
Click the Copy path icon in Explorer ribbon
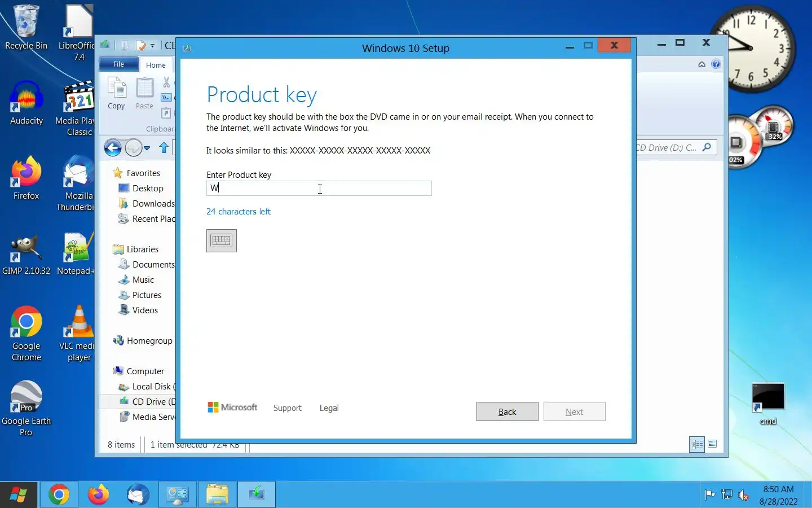pos(166,98)
